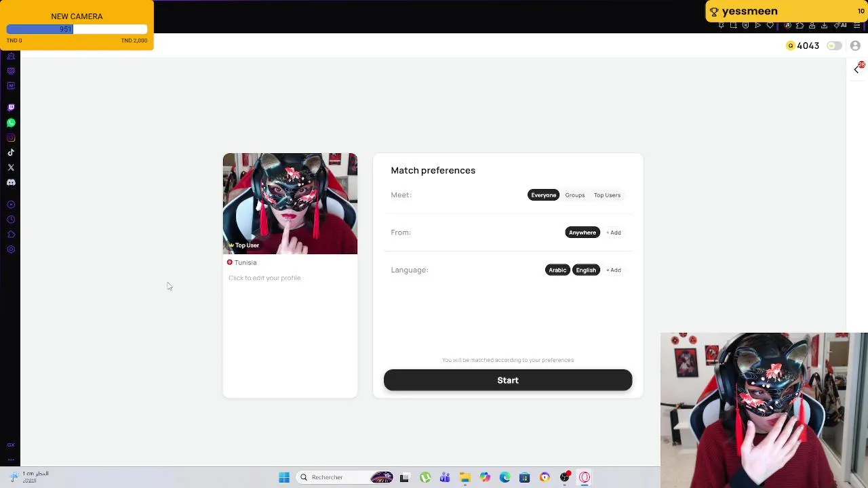Open the profile avatar icon
The width and height of the screenshot is (868, 488).
click(x=855, y=45)
